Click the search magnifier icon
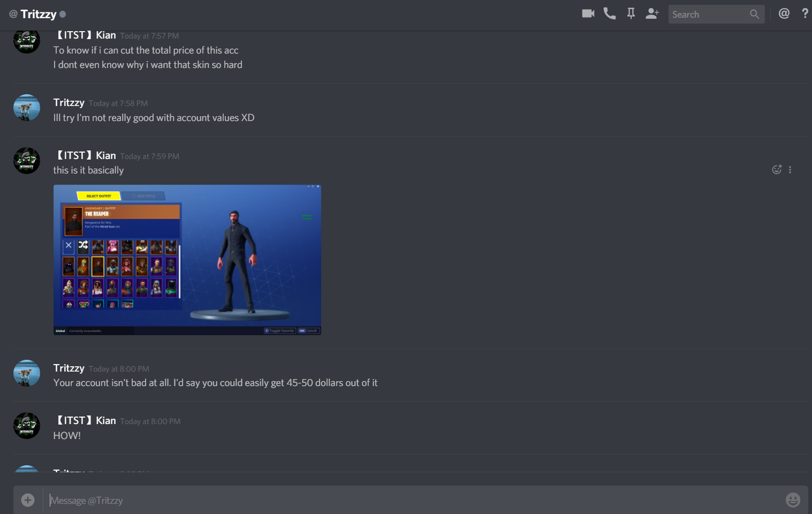This screenshot has width=812, height=514. coord(755,14)
